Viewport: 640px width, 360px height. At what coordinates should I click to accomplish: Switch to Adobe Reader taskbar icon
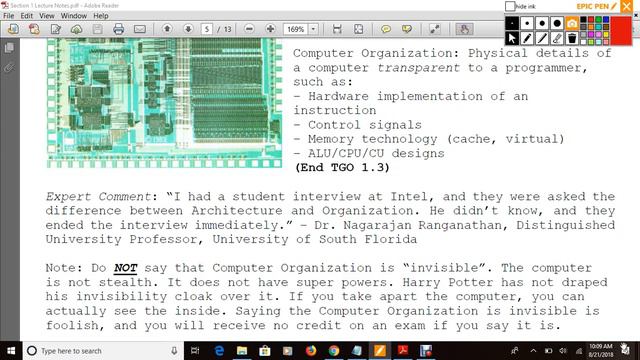coord(403,351)
